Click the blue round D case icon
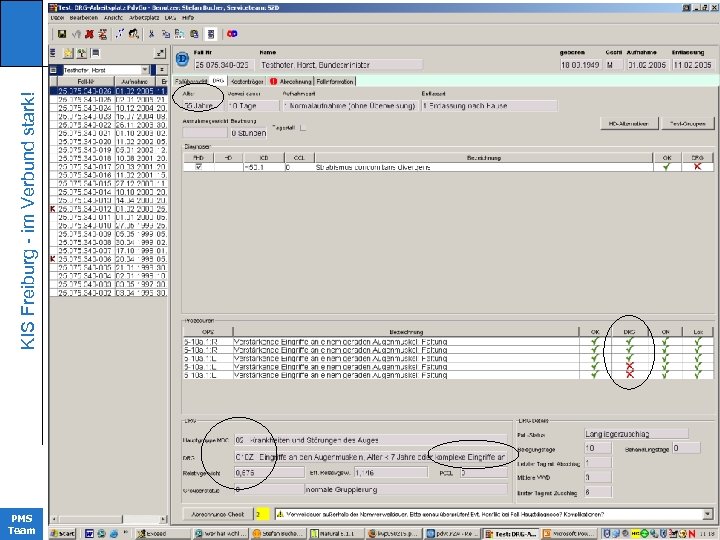720x540 pixels. (183, 60)
